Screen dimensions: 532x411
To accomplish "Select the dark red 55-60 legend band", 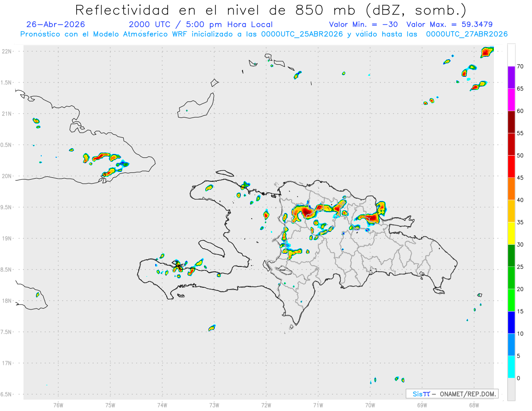I will [x=511, y=122].
